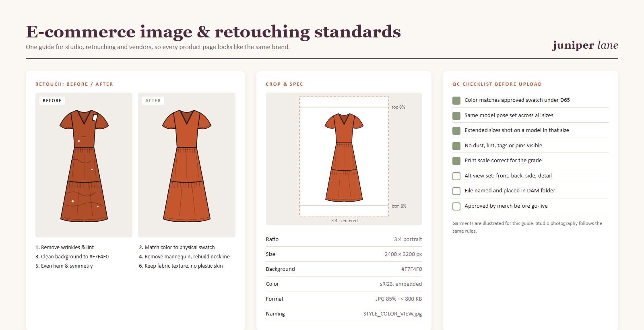Screen dimensions: 644x330
Task: Click the Format value 'JPG 85% · < 800 KB'
Action: [x=399, y=299]
